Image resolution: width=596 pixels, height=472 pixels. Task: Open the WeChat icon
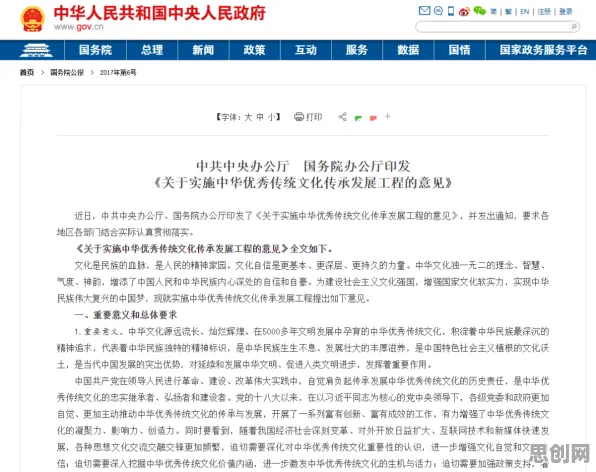(480, 11)
